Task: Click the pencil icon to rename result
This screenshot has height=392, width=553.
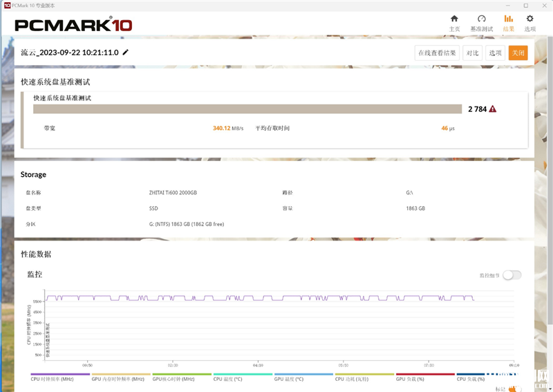Action: pyautogui.click(x=125, y=53)
